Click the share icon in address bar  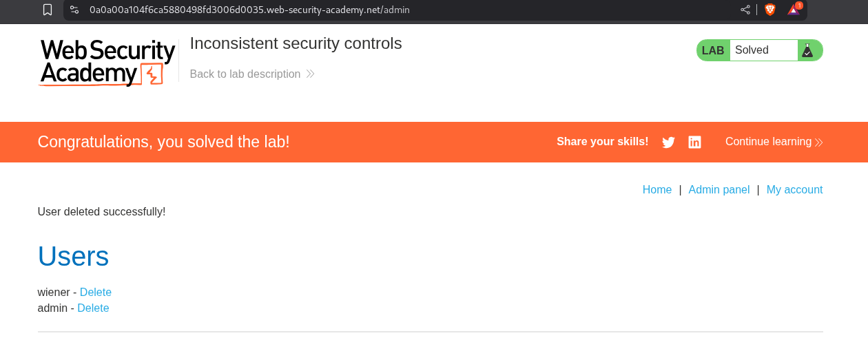tap(745, 10)
